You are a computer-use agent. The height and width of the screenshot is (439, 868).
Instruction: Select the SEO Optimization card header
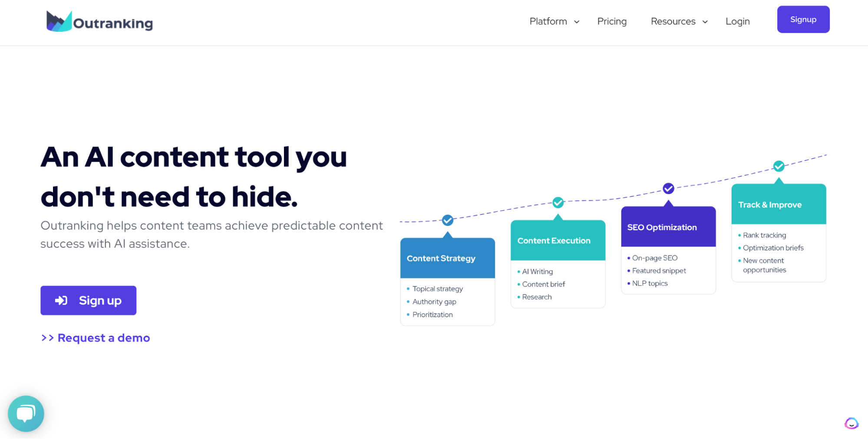coord(668,227)
